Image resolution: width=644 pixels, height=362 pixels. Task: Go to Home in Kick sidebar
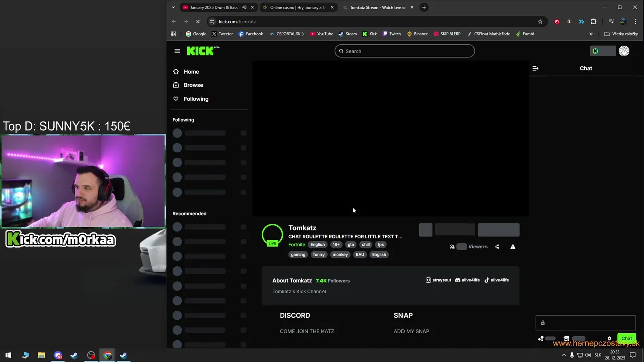pos(186,72)
